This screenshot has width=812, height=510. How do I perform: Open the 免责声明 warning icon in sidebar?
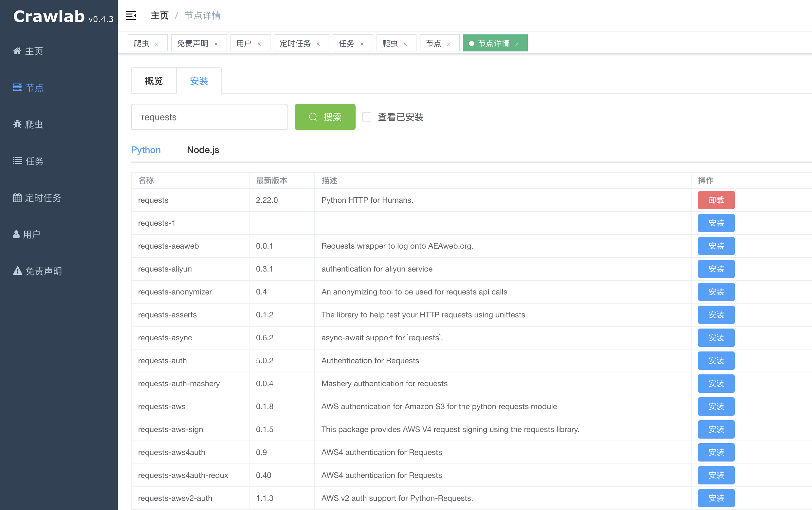point(17,271)
